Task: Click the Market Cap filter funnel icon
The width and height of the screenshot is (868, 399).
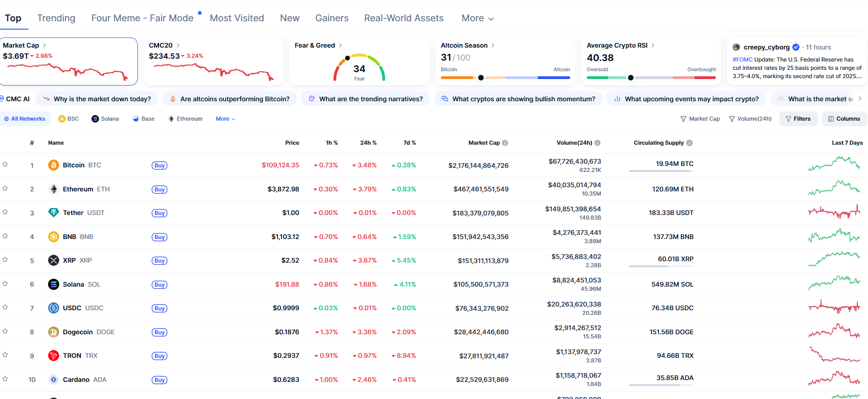Action: point(683,119)
